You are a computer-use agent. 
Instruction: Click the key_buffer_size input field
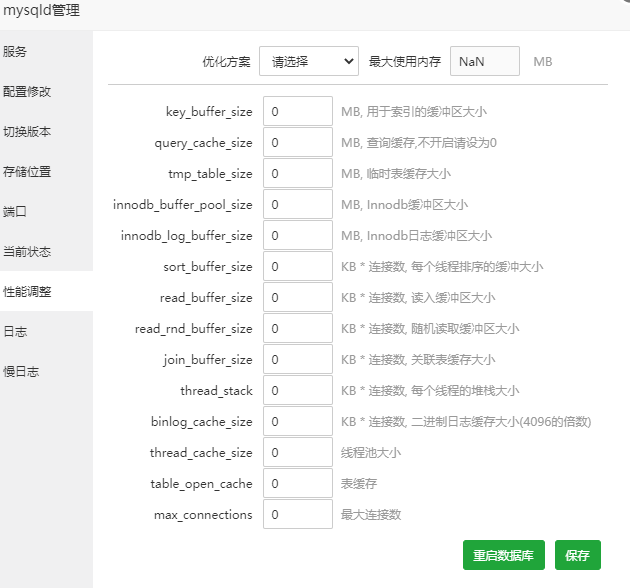298,111
